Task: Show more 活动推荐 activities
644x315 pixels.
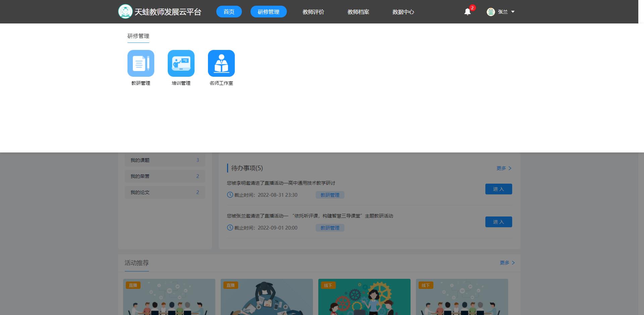Action: click(x=507, y=263)
